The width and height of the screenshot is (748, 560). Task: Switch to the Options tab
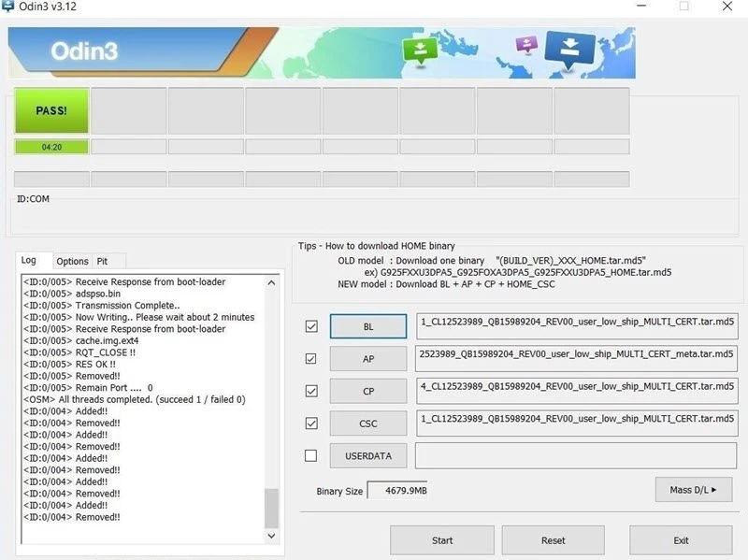click(72, 262)
